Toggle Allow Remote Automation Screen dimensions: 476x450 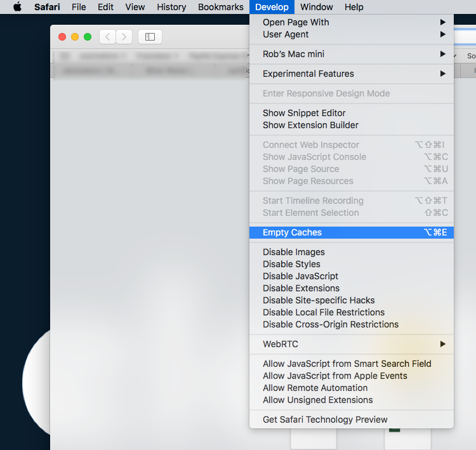point(352,388)
